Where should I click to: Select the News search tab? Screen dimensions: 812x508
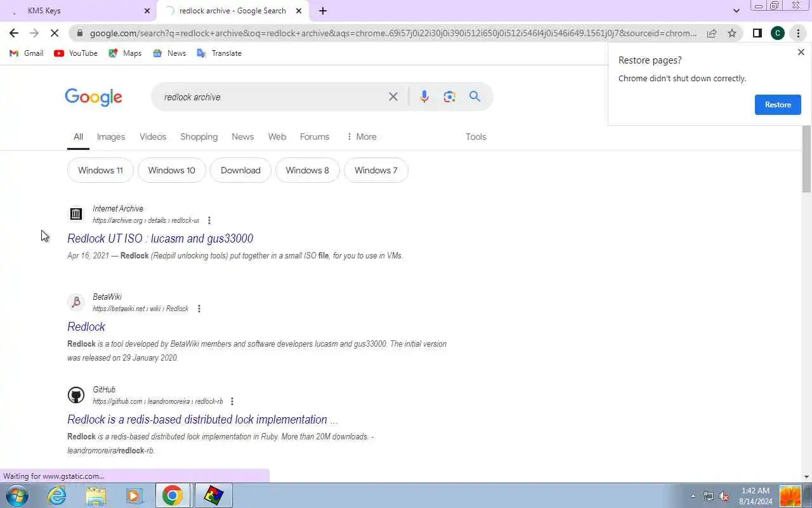(242, 137)
